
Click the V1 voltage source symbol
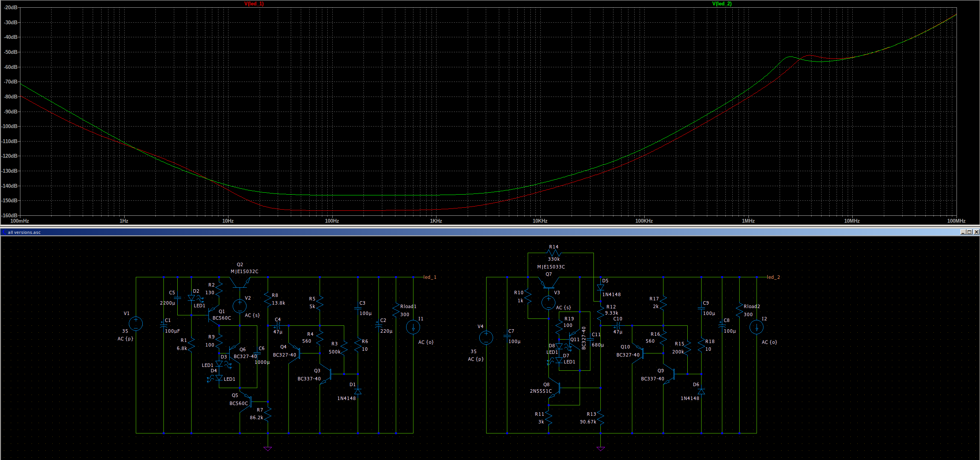(x=136, y=323)
